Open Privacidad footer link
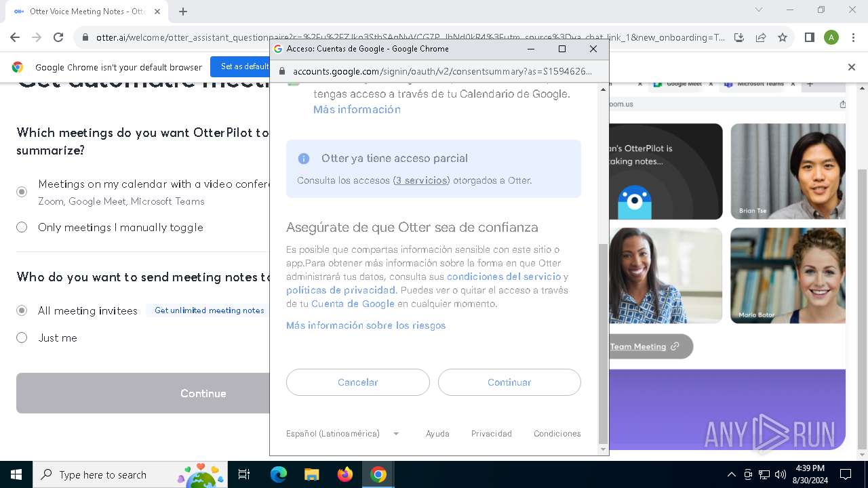 click(x=492, y=434)
